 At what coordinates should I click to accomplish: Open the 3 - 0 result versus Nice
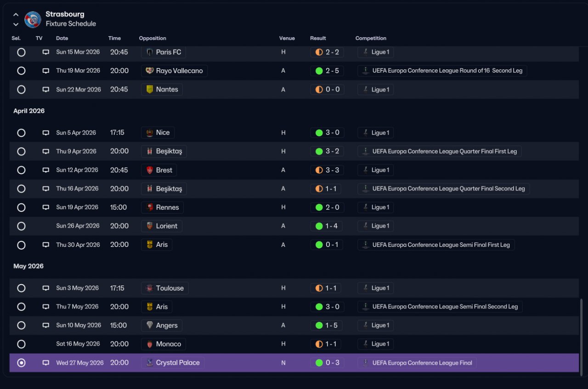tap(327, 132)
